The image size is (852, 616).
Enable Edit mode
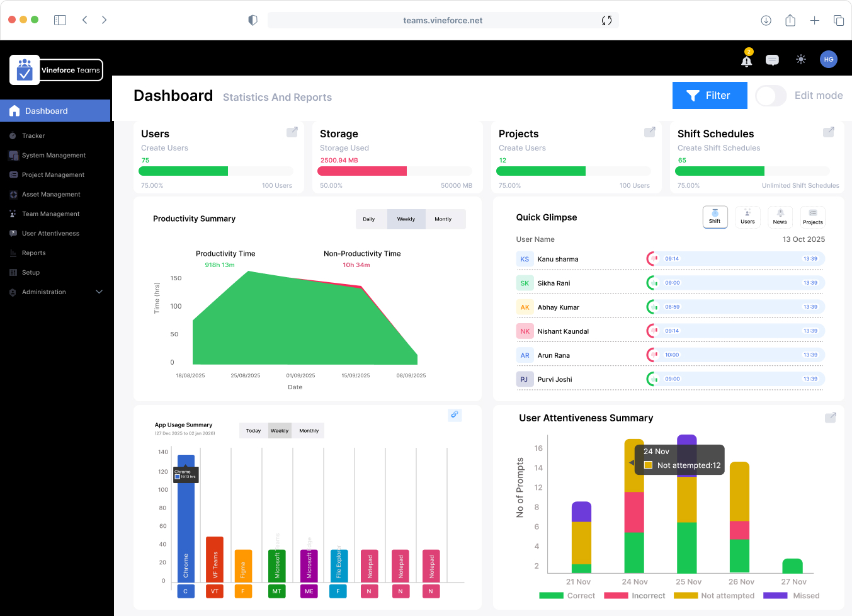click(x=771, y=95)
